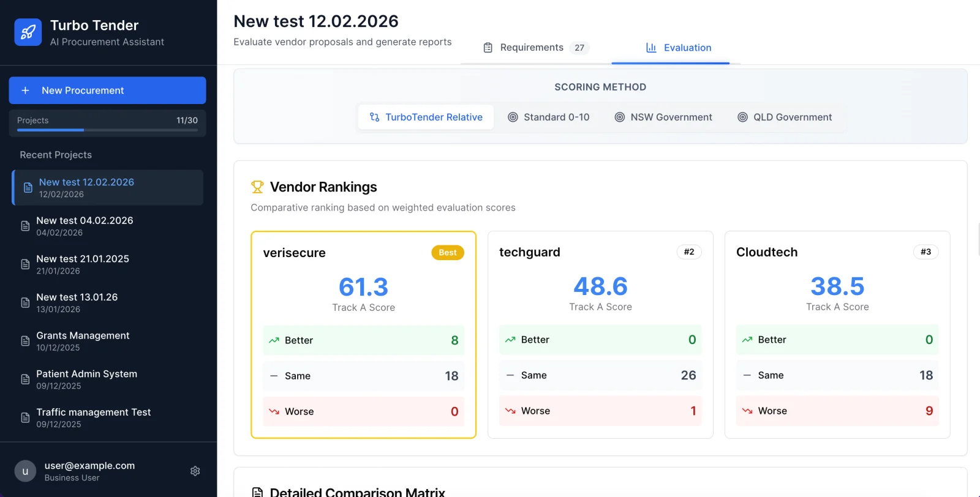Screen dimensions: 980x497
Task: Open project New test 13.01.26
Action: pos(108,303)
